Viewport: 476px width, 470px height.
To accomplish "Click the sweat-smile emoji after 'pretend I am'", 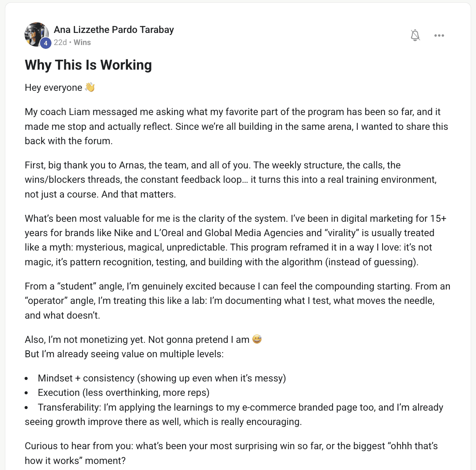I will pyautogui.click(x=257, y=339).
